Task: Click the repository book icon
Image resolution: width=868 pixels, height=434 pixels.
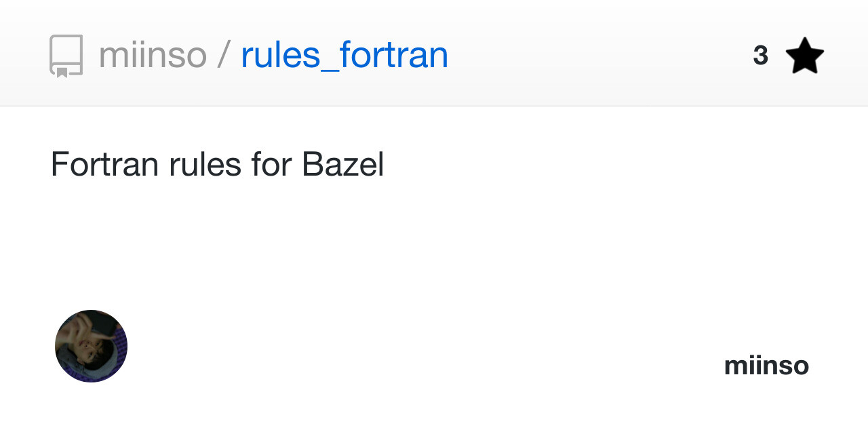Action: (x=66, y=54)
